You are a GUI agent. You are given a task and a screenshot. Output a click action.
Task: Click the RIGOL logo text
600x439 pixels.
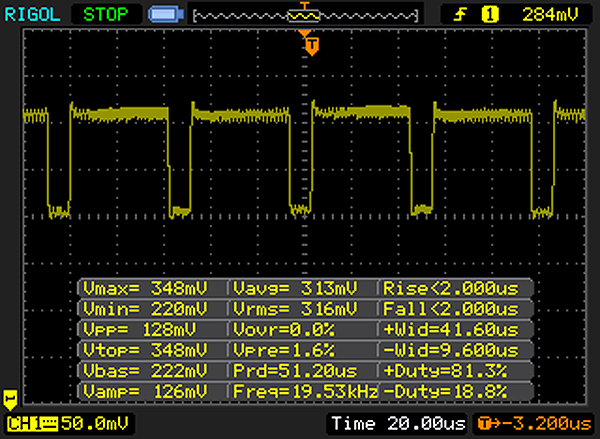(x=32, y=15)
